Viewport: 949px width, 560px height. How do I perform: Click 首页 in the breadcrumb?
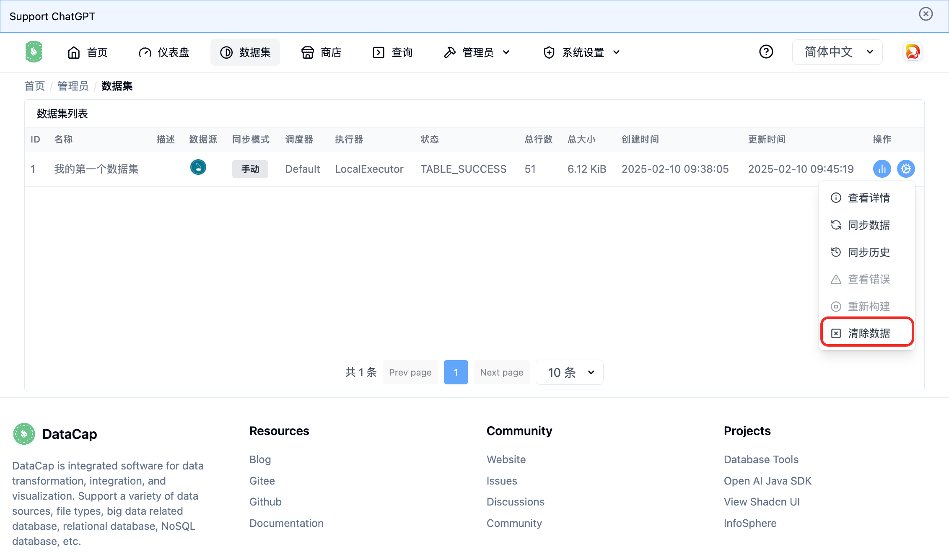pyautogui.click(x=35, y=86)
